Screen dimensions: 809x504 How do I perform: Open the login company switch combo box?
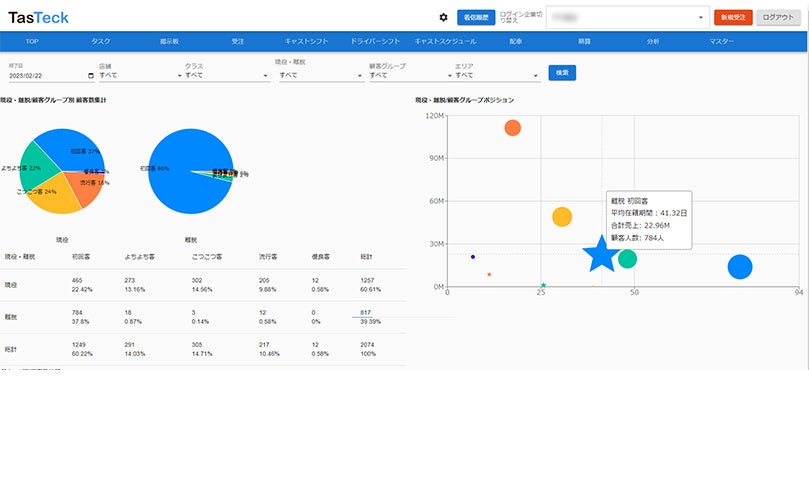click(x=627, y=18)
